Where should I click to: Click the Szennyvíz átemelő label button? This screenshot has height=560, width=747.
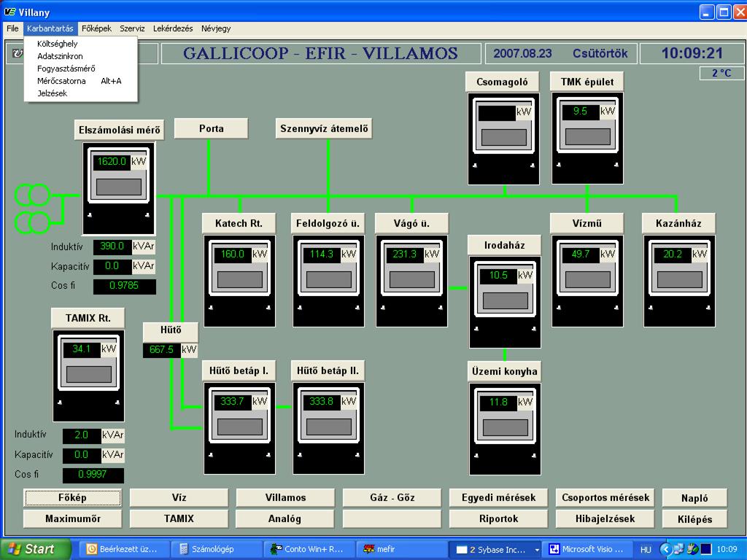click(x=325, y=129)
